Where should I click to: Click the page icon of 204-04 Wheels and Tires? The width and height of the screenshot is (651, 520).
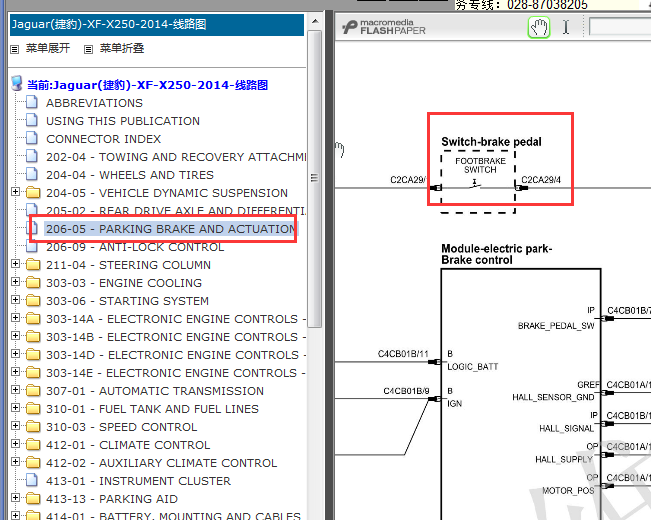point(32,174)
